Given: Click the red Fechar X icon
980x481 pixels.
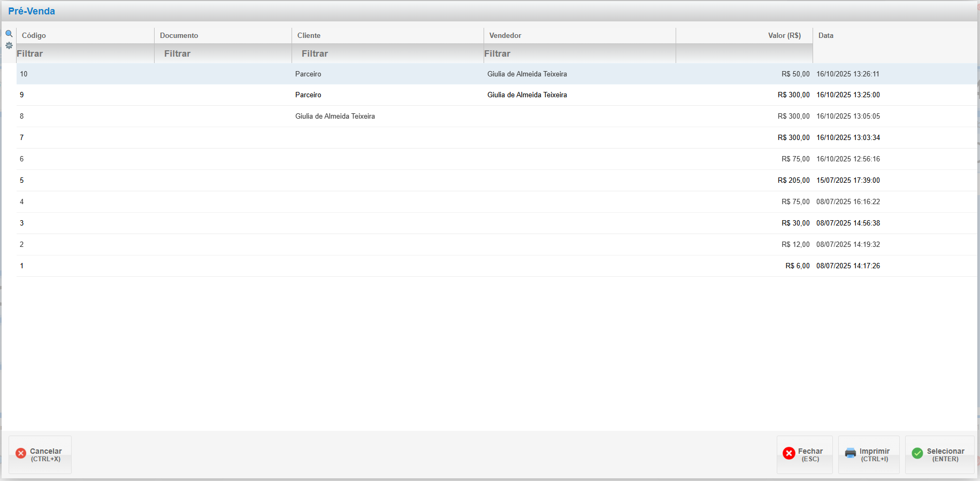Looking at the screenshot, I should (x=788, y=453).
